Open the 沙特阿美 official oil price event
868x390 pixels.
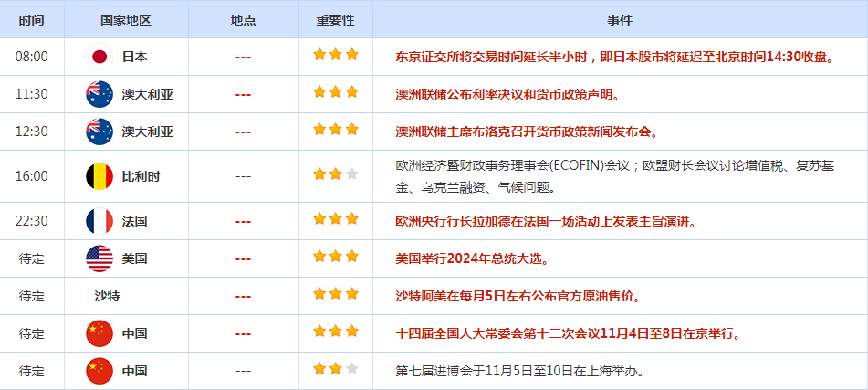518,296
